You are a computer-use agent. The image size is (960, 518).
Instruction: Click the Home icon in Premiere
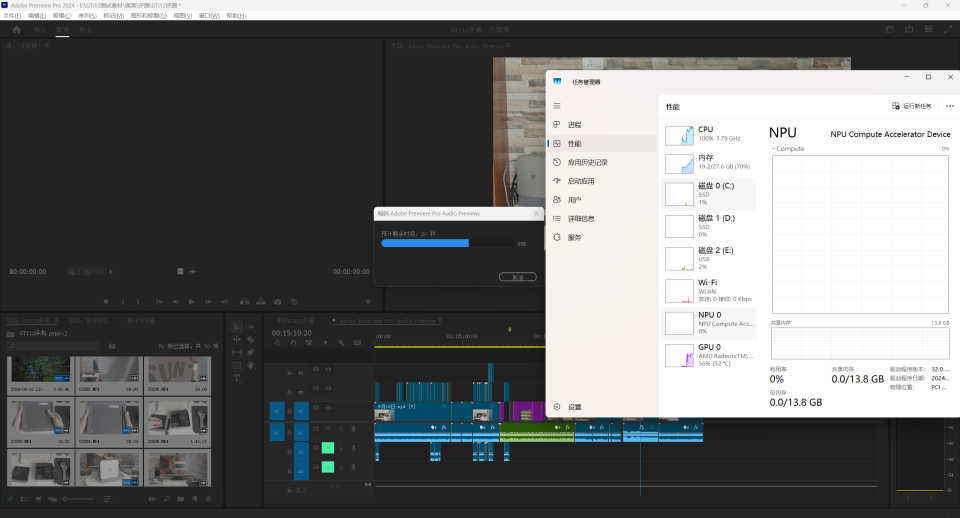click(x=17, y=29)
